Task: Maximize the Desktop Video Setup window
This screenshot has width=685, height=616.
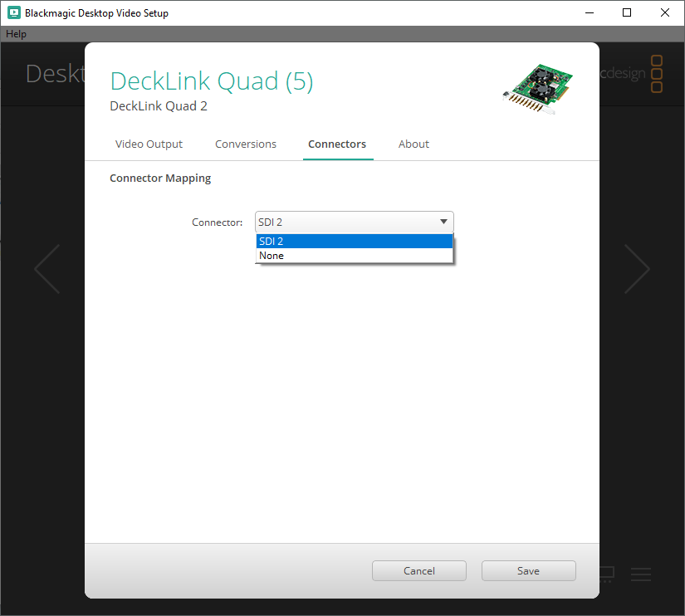Action: tap(627, 12)
